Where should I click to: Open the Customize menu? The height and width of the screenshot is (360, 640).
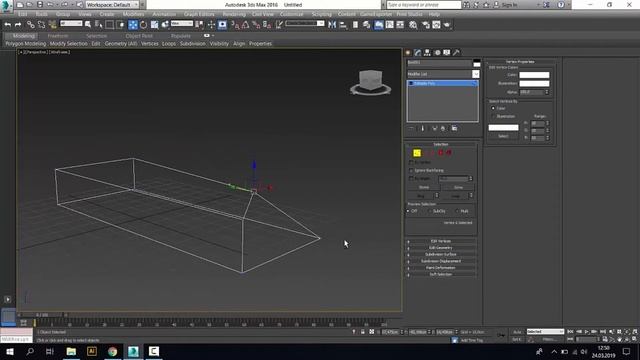292,14
